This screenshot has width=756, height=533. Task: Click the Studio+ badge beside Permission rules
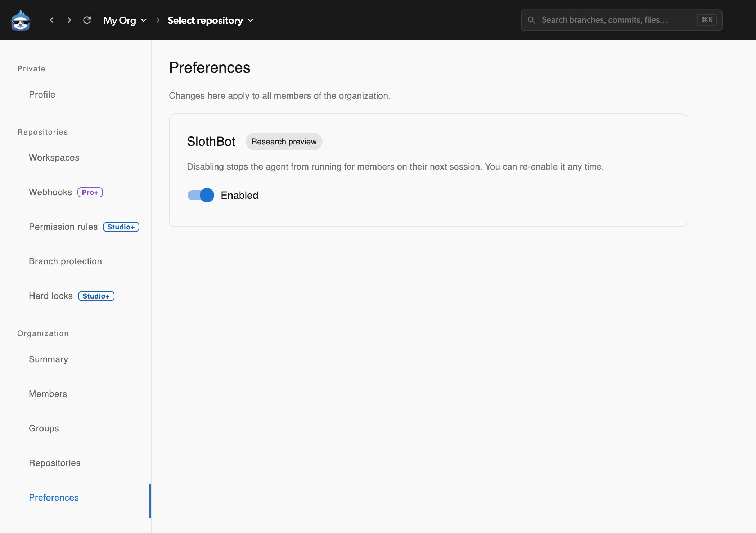point(121,227)
